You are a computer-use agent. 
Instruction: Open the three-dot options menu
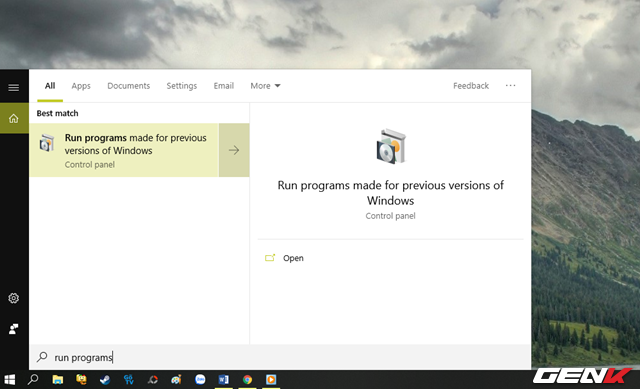click(x=510, y=85)
